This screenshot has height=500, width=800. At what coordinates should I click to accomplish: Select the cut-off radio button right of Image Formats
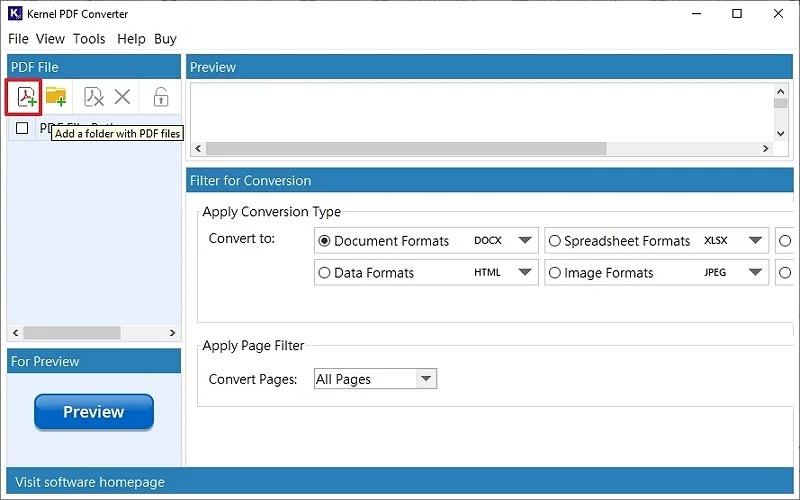coord(785,273)
